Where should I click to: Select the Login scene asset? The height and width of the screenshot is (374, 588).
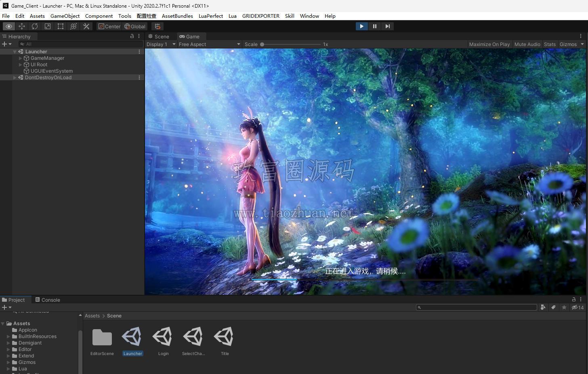(x=163, y=341)
